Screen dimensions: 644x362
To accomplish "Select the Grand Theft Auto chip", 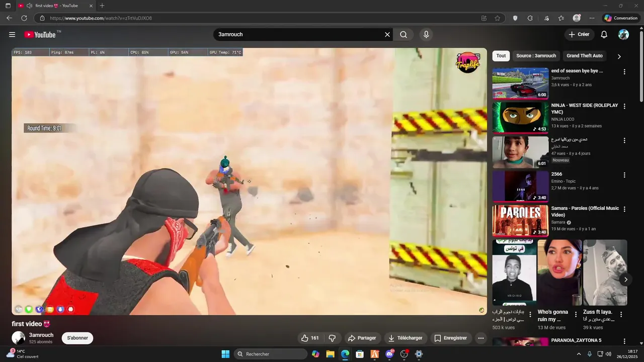I will (585, 56).
